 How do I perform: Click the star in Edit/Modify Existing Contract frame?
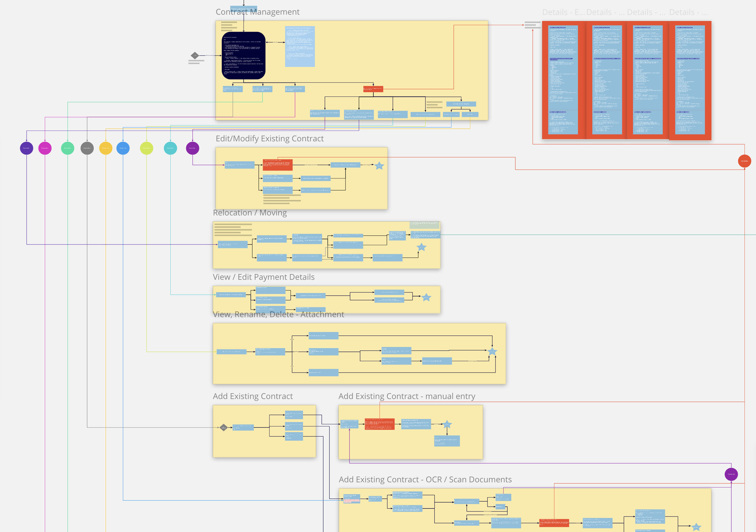tap(379, 165)
